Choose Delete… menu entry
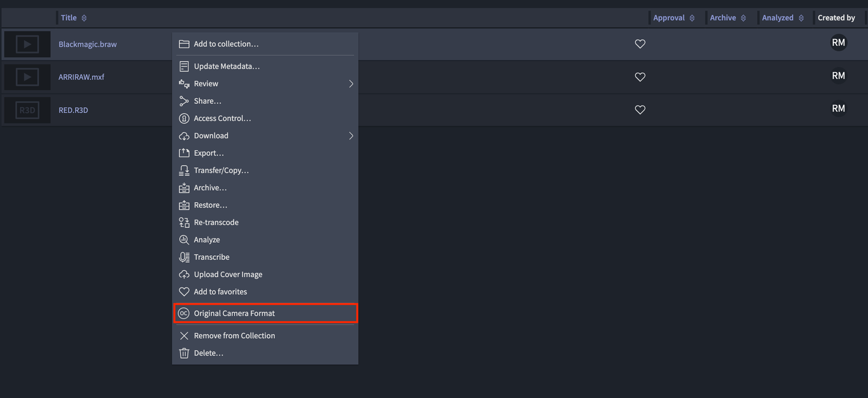 265,353
